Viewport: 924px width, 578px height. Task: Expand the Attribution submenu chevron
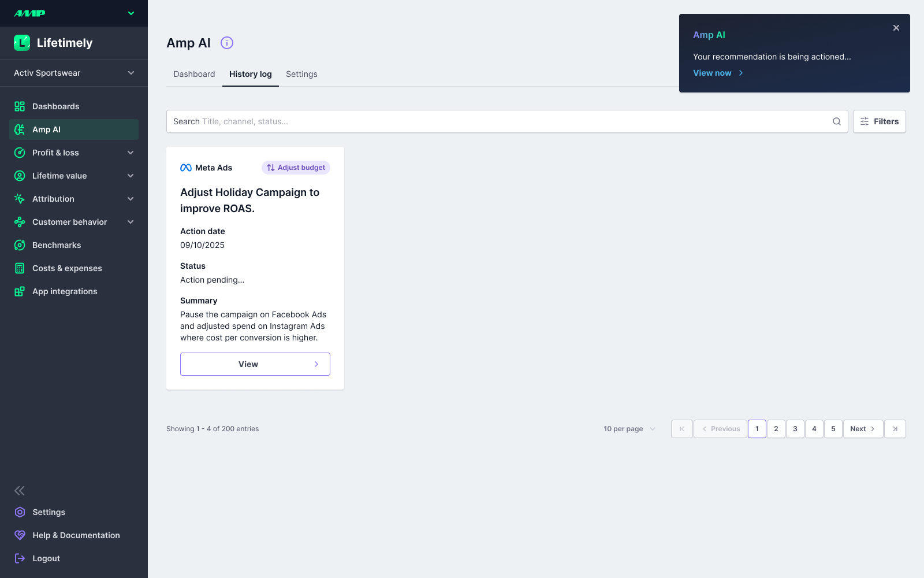(x=131, y=199)
